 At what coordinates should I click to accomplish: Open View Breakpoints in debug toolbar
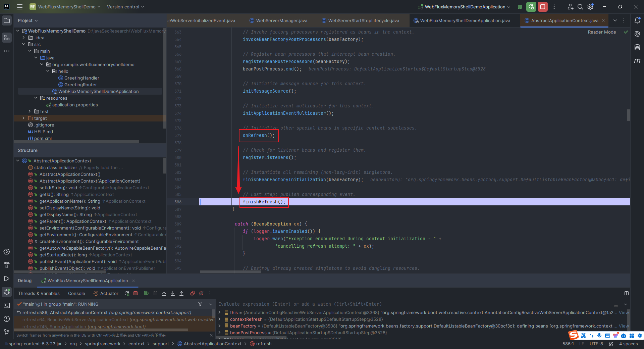[193, 293]
